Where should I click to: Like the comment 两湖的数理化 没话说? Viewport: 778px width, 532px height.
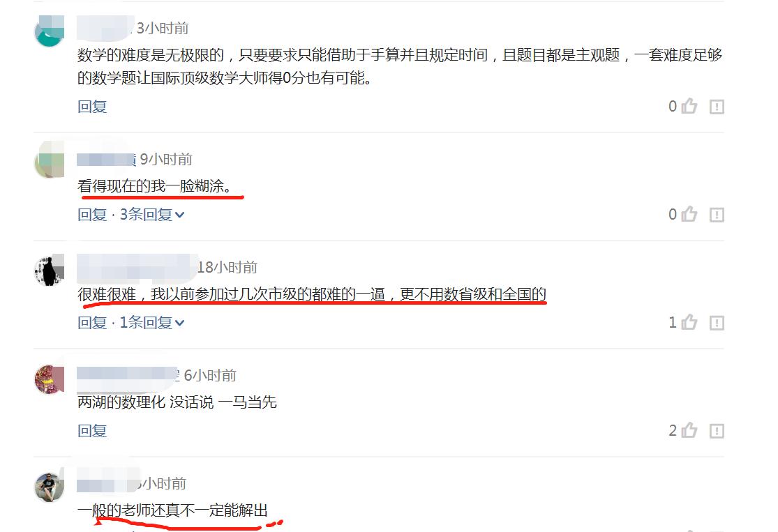coord(689,430)
